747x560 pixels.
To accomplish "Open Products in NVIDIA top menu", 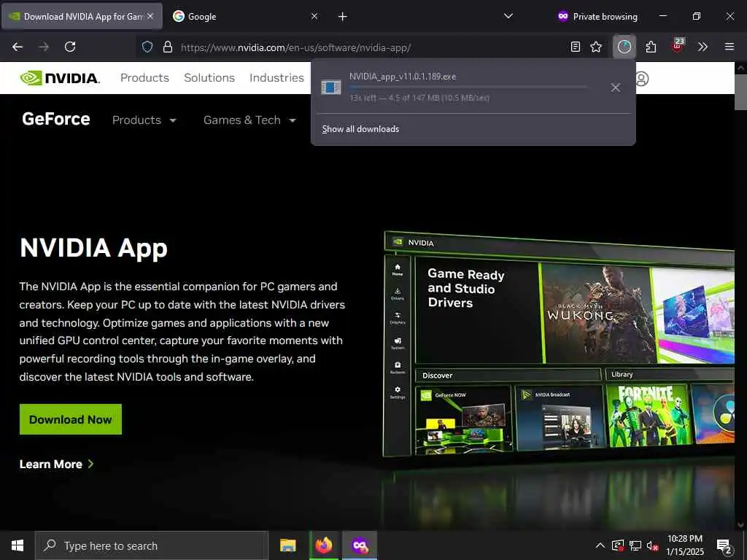I will (x=144, y=77).
